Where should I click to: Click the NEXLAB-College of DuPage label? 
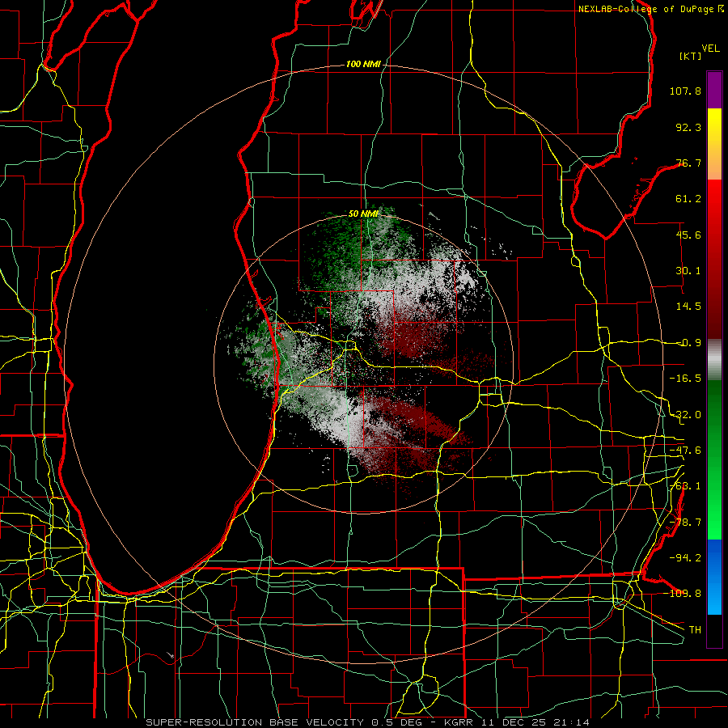pyautogui.click(x=650, y=9)
